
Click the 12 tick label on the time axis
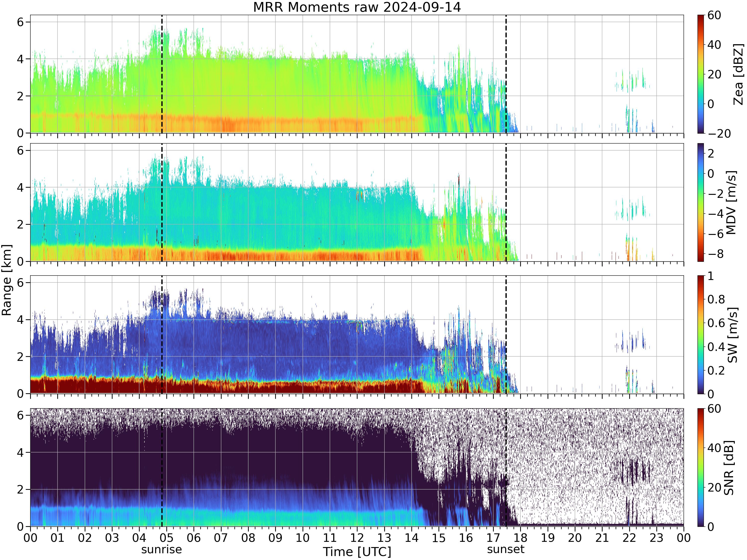tap(357, 538)
